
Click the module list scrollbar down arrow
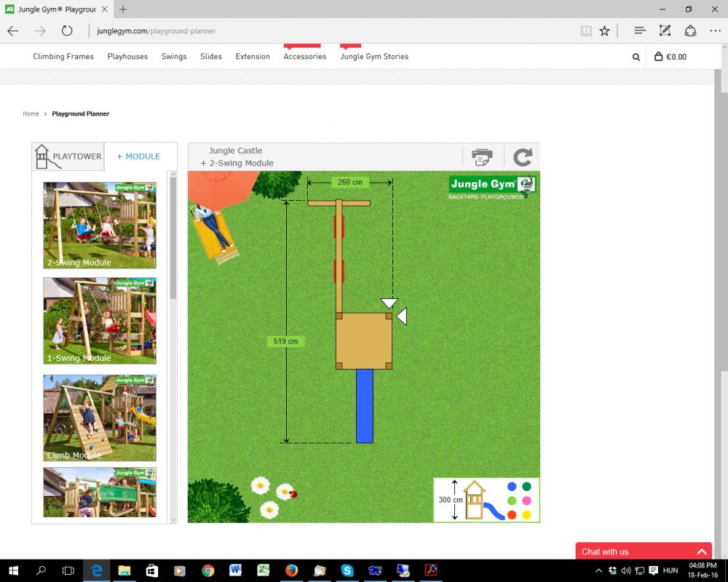pyautogui.click(x=173, y=520)
